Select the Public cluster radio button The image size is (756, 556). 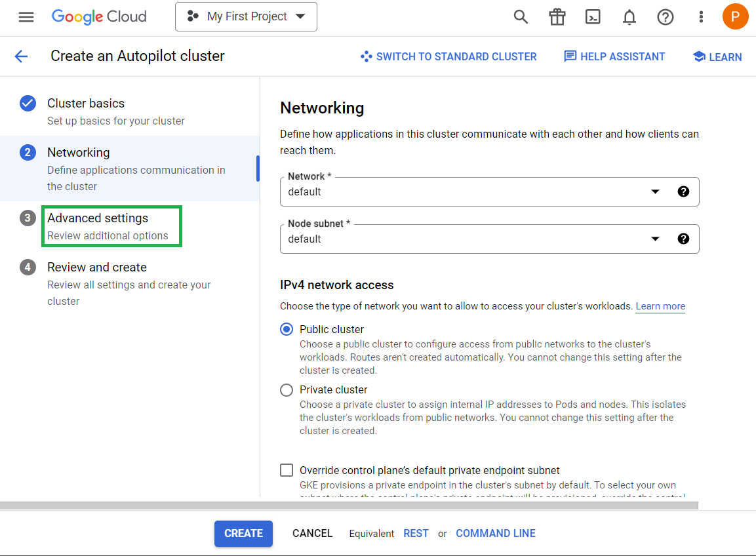coord(287,329)
